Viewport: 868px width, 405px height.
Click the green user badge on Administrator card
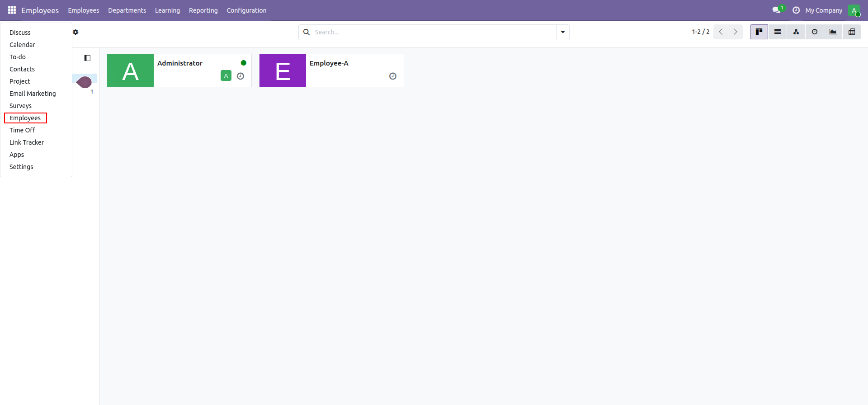(x=226, y=76)
